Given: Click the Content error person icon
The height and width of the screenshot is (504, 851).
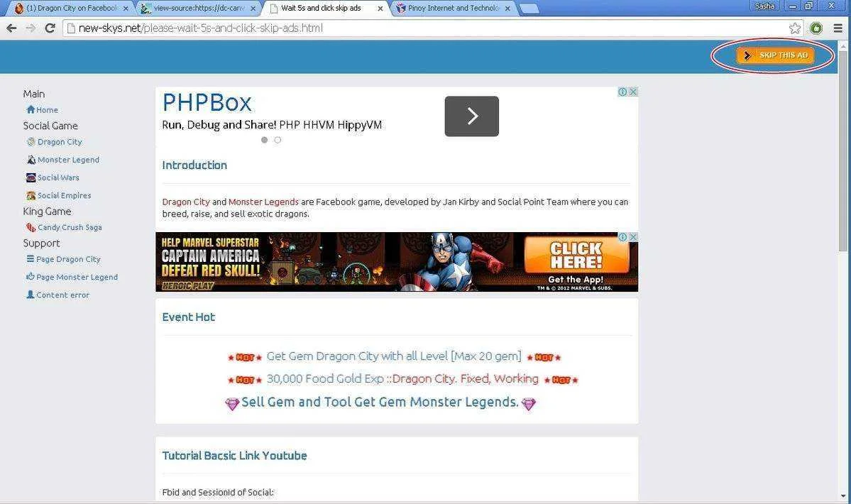Looking at the screenshot, I should [x=31, y=295].
